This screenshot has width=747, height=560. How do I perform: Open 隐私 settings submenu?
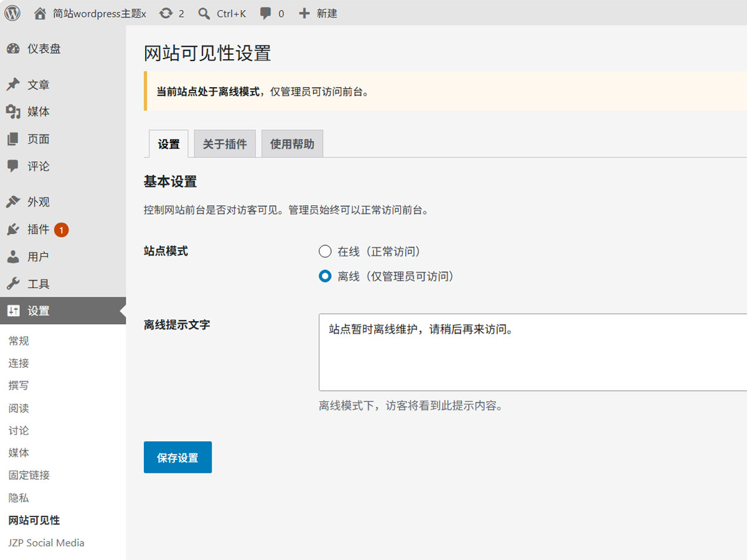coord(19,498)
